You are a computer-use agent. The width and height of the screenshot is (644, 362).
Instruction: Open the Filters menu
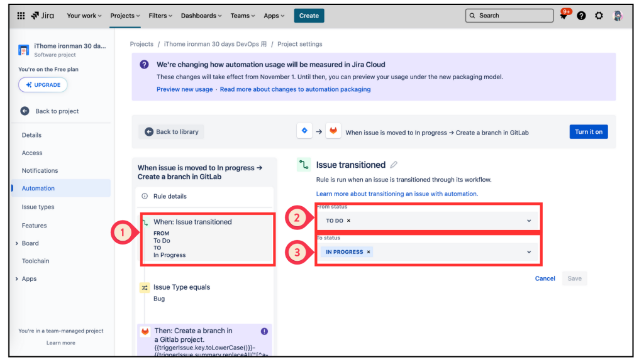point(160,16)
